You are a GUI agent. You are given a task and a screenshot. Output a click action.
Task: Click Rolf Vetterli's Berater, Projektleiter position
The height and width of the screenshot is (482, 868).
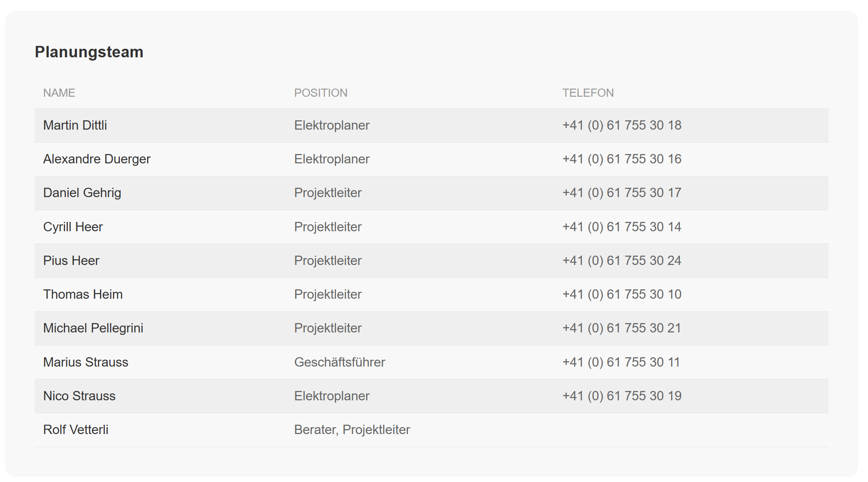(x=352, y=430)
